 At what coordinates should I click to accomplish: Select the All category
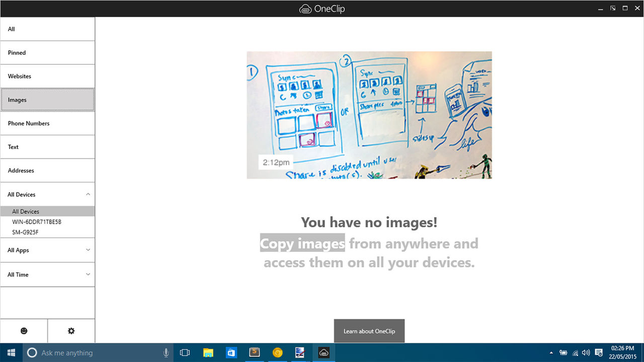pos(47,29)
